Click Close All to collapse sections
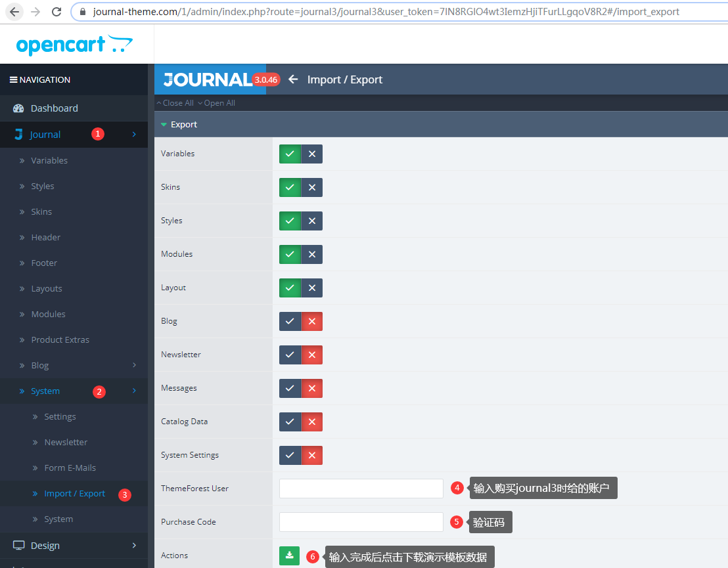728x568 pixels. coord(175,103)
